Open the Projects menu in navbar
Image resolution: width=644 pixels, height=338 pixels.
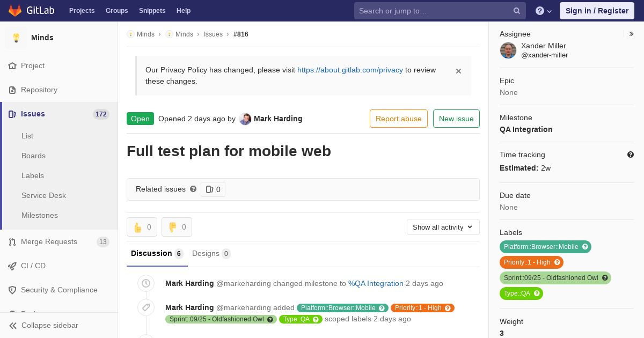point(82,11)
